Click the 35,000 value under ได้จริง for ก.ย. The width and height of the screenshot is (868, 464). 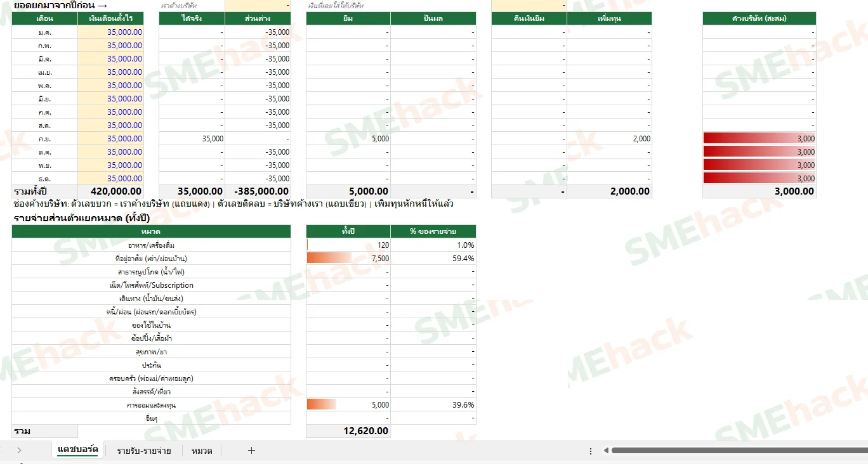[192, 138]
